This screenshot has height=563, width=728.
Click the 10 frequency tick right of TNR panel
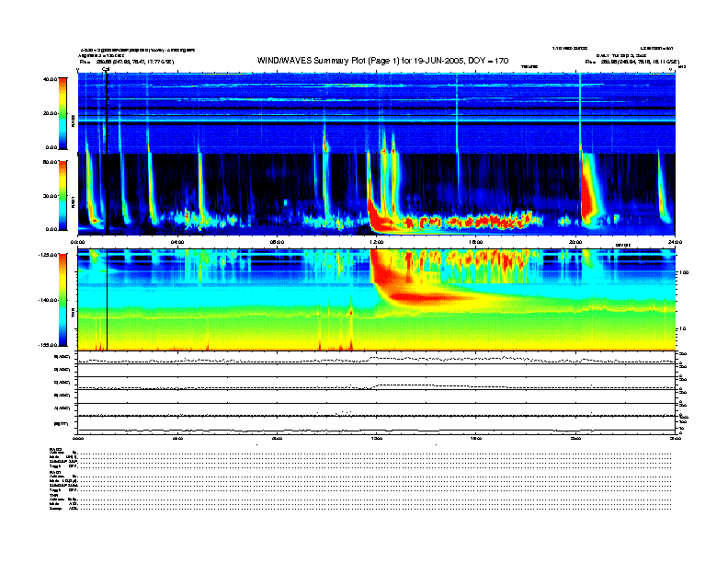click(x=682, y=328)
